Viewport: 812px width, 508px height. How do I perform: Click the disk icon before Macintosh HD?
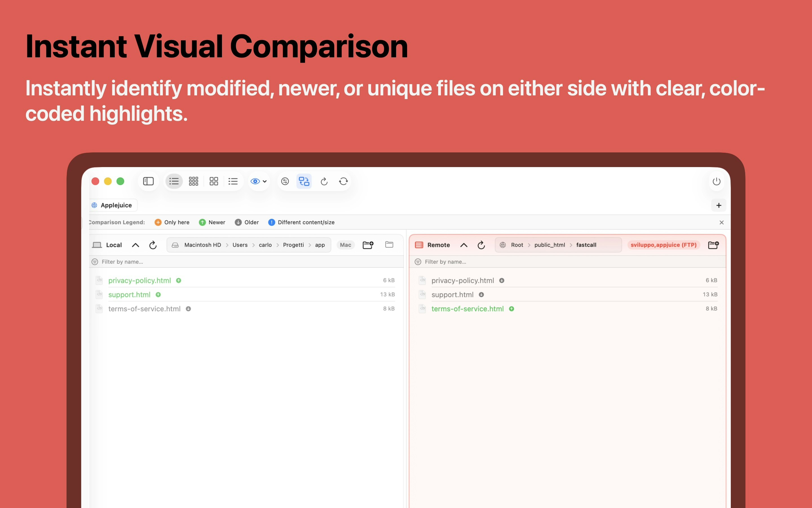(x=175, y=245)
